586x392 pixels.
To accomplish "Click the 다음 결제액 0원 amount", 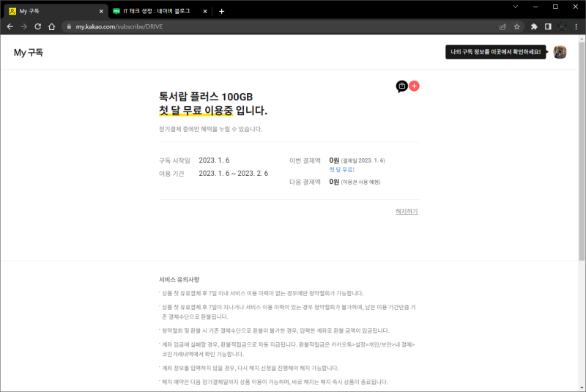I will point(334,182).
